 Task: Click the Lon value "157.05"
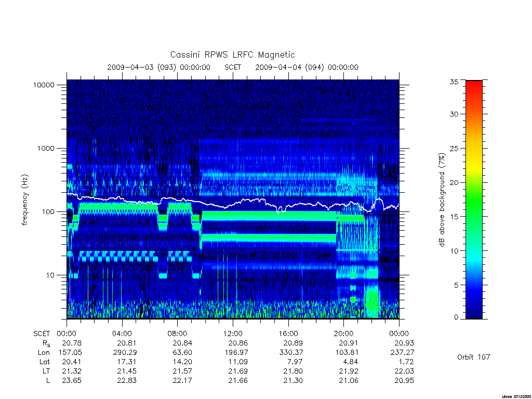click(x=70, y=353)
